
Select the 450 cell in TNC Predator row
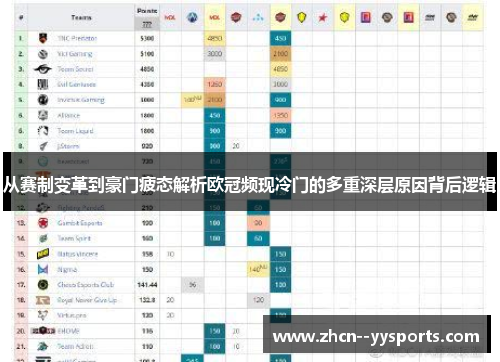[x=280, y=38]
